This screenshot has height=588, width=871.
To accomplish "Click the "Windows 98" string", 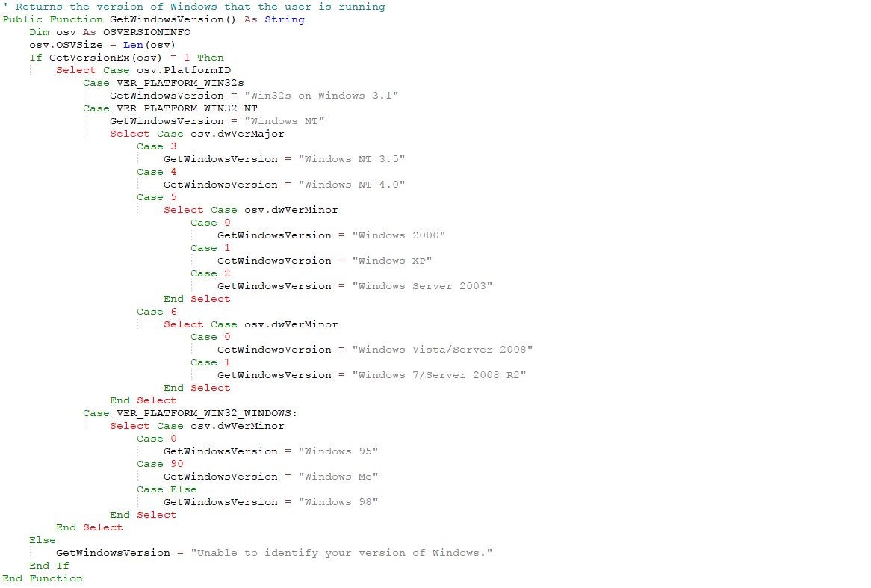I will pos(338,502).
